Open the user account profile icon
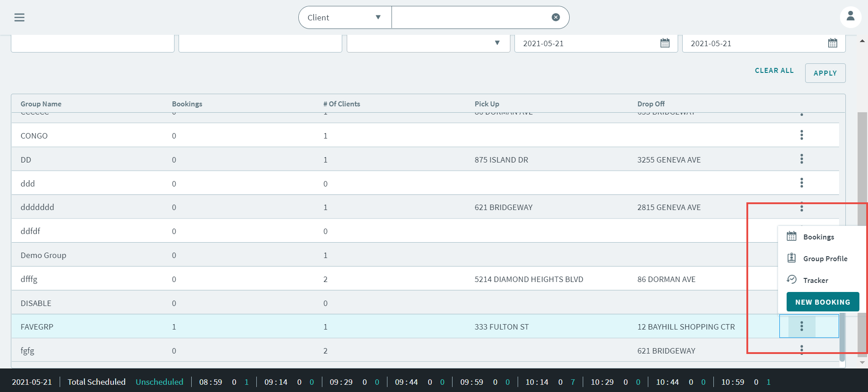Image resolution: width=868 pixels, height=392 pixels. [850, 17]
